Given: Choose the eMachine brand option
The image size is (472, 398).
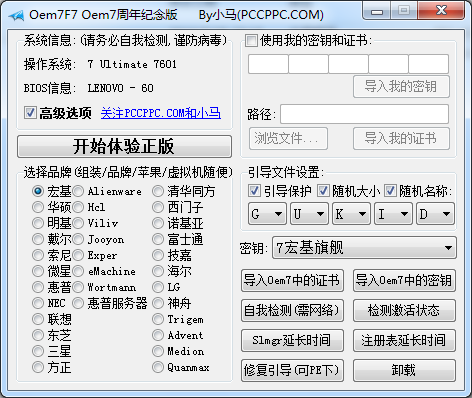Looking at the screenshot, I should coord(78,271).
